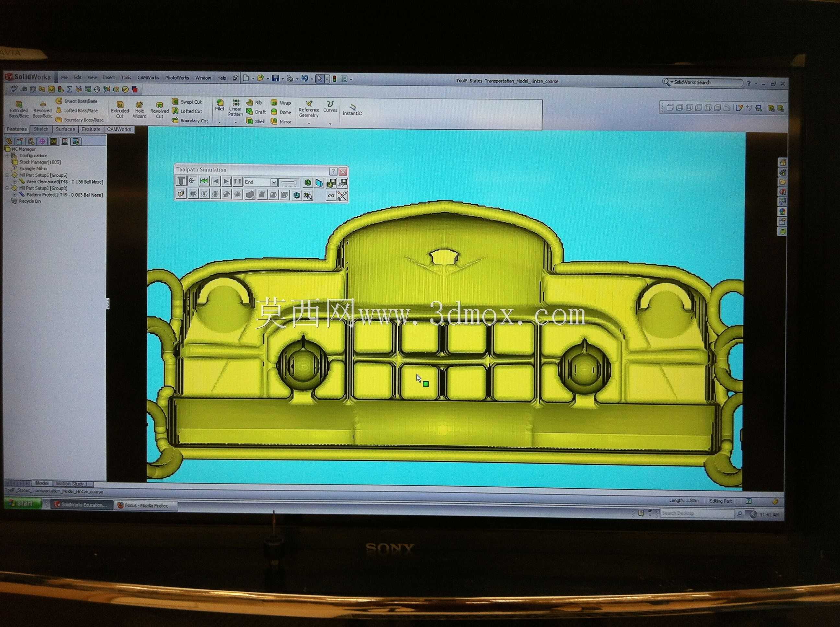Click the Open file icon

(x=261, y=79)
